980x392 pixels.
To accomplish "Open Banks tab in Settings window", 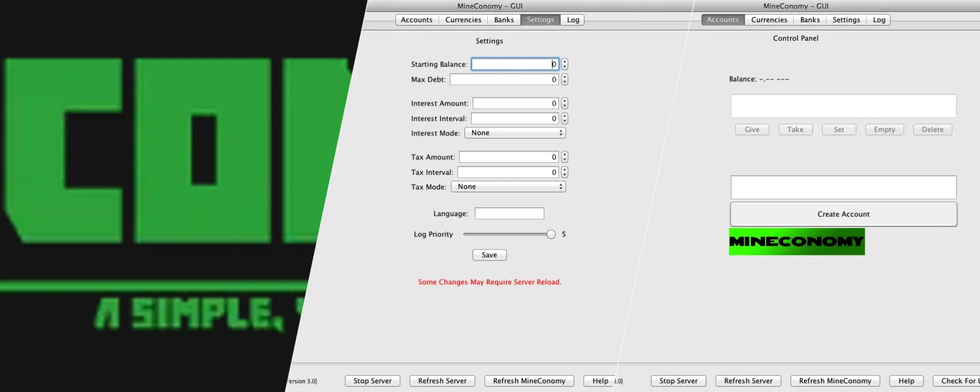I will point(504,20).
